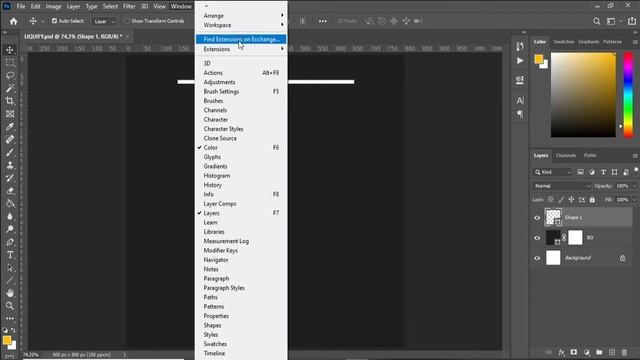The width and height of the screenshot is (640, 360).
Task: Select the Healing Brush tool
Action: [x=10, y=139]
